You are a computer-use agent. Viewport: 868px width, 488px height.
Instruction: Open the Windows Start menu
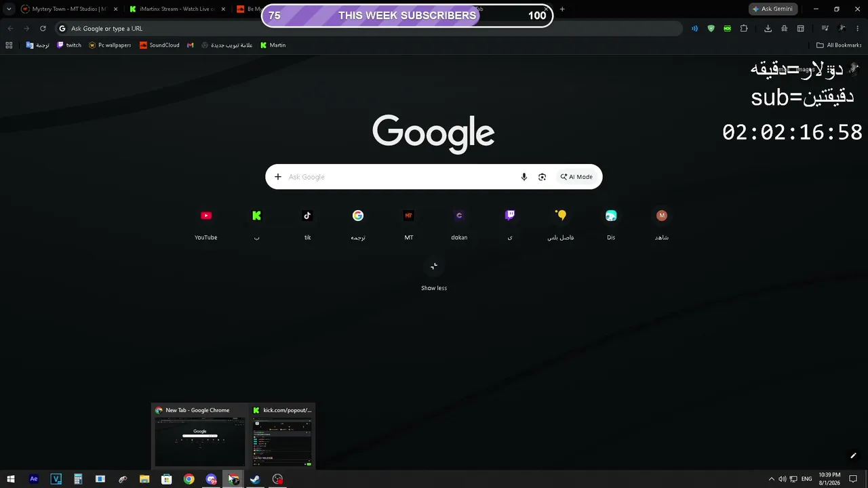11,479
